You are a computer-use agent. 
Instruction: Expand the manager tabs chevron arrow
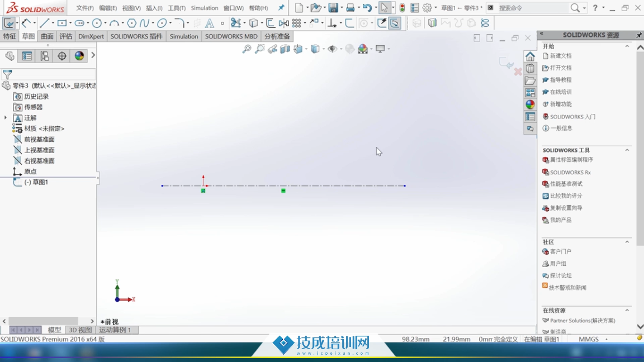(x=93, y=55)
